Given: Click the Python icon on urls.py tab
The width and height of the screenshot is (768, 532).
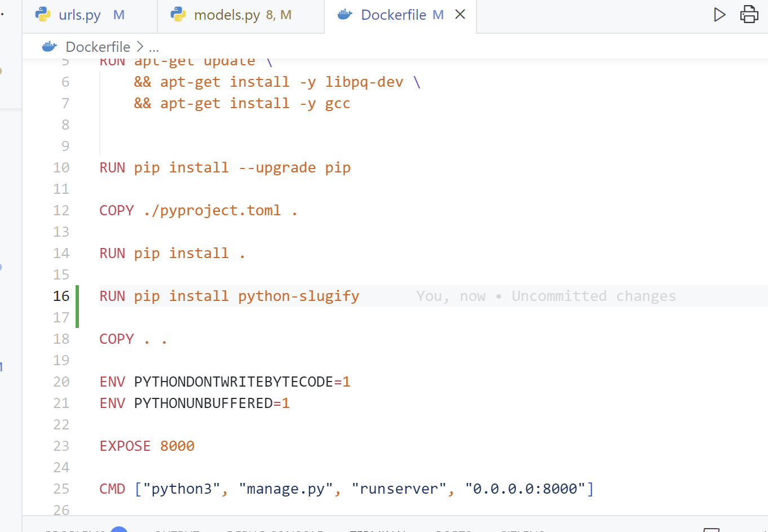Looking at the screenshot, I should [x=43, y=15].
